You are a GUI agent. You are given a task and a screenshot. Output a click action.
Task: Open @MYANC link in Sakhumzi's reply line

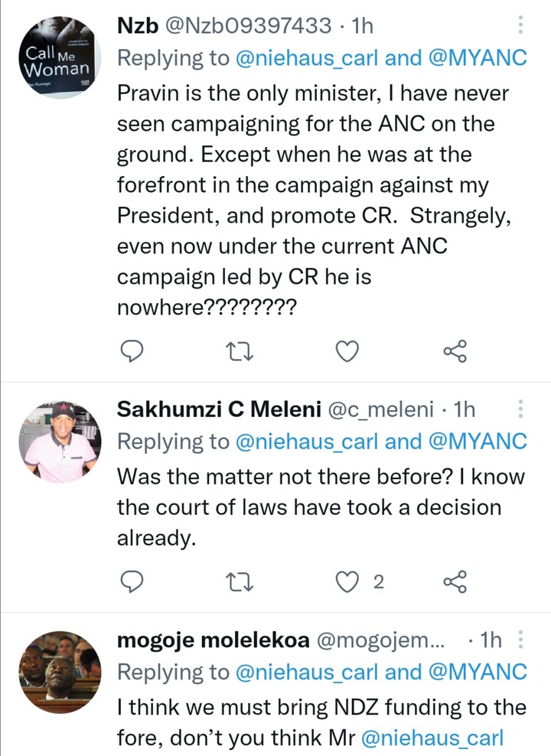[478, 442]
